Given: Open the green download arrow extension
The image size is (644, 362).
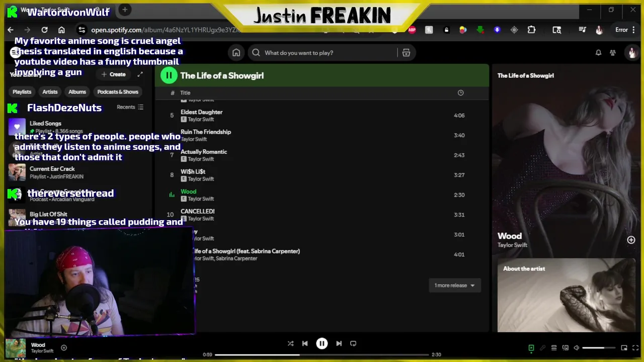Looking at the screenshot, I should [x=480, y=30].
